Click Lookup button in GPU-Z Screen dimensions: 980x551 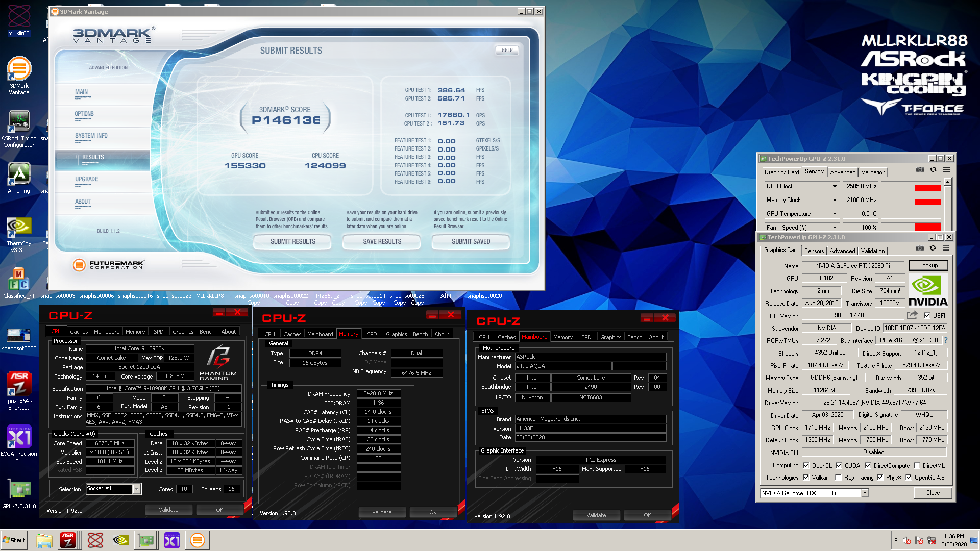click(928, 265)
